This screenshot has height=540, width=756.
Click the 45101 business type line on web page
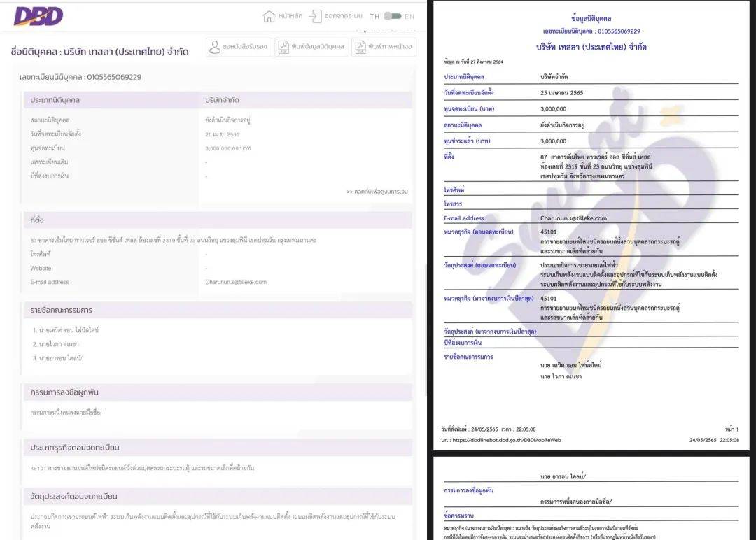142,468
